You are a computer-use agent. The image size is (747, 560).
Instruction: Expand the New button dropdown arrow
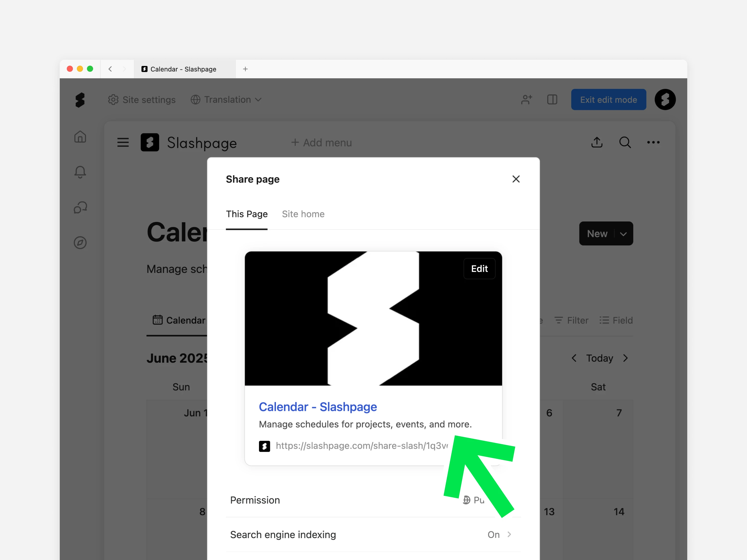[623, 234]
